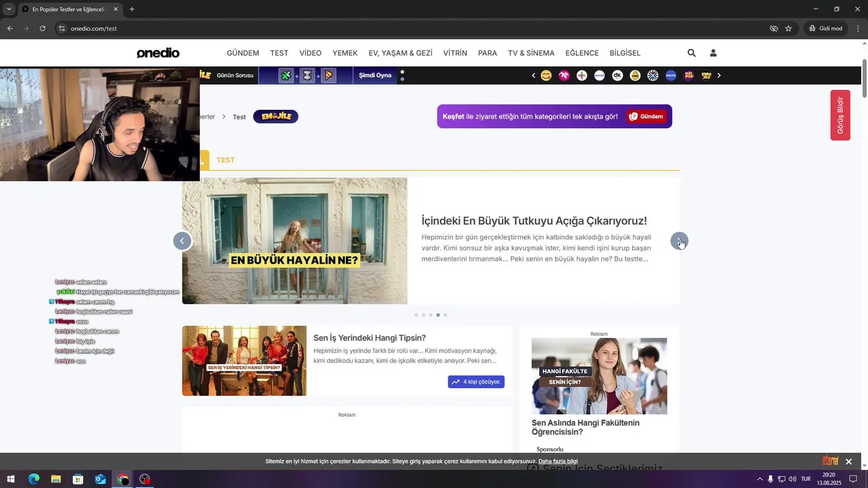
Task: Open File Explorer from taskbar
Action: [x=56, y=479]
